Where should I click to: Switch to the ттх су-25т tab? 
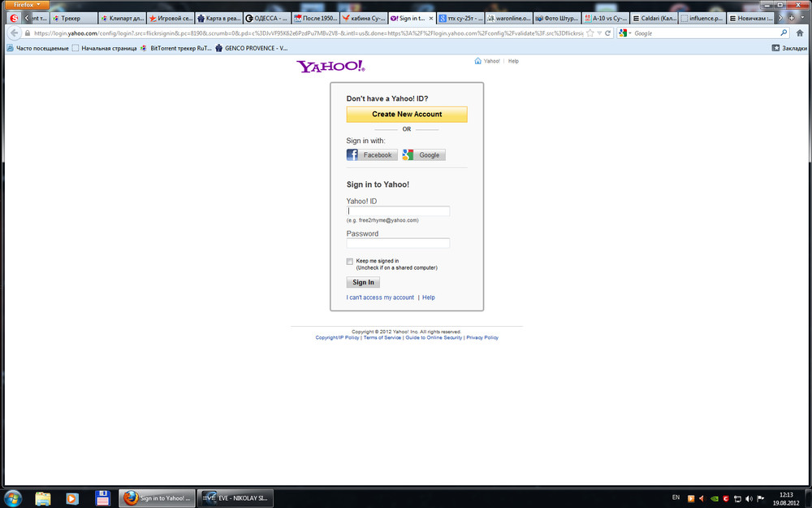461,18
